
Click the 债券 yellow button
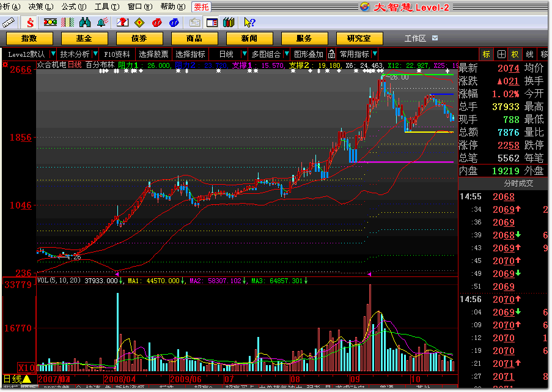(139, 39)
